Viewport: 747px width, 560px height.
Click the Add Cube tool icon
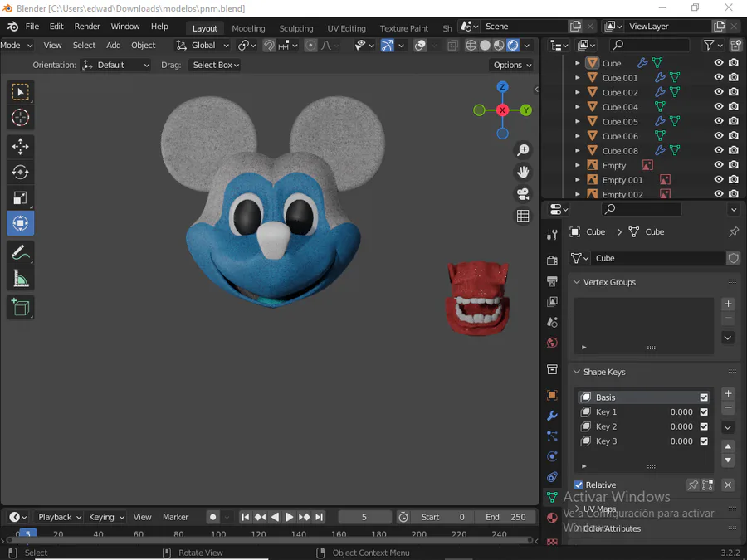click(21, 307)
